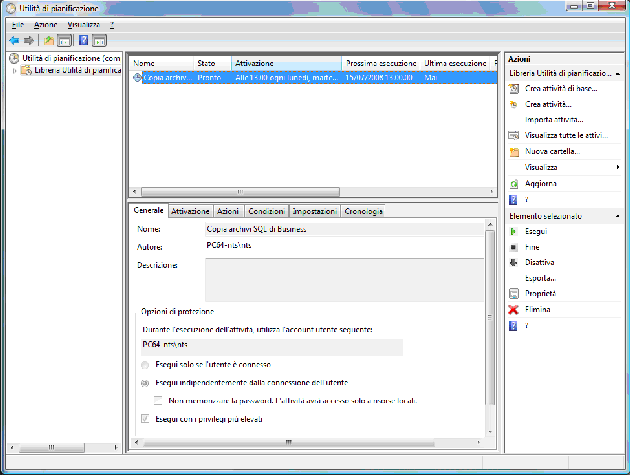Click the Libreria Utilità di pianificazione folder icon
This screenshot has height=475, width=630.
click(x=26, y=70)
